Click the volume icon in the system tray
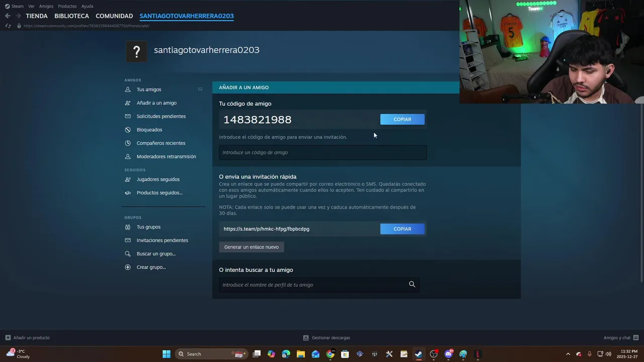Image resolution: width=644 pixels, height=362 pixels. coord(608,354)
